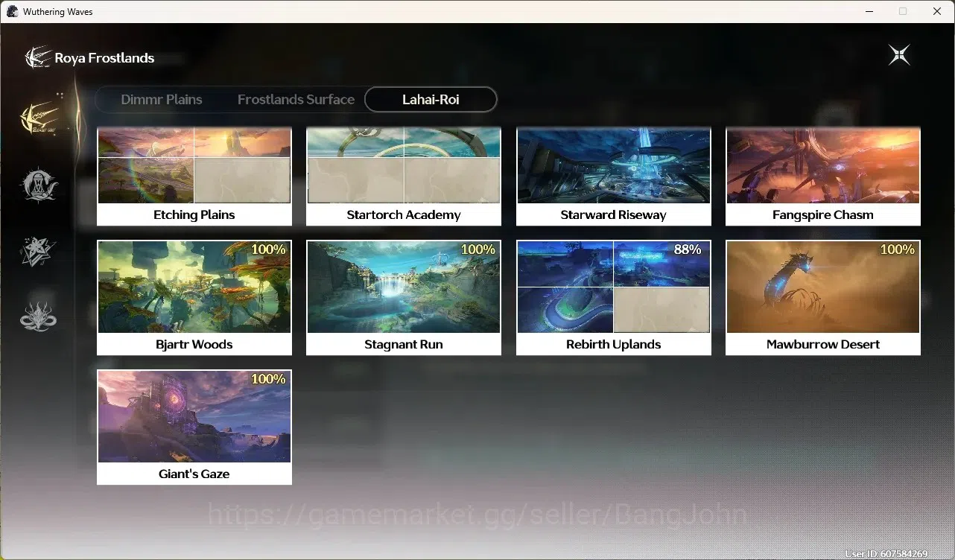Click the Wuthering Waves title bar icon
955x560 pixels.
[12, 11]
